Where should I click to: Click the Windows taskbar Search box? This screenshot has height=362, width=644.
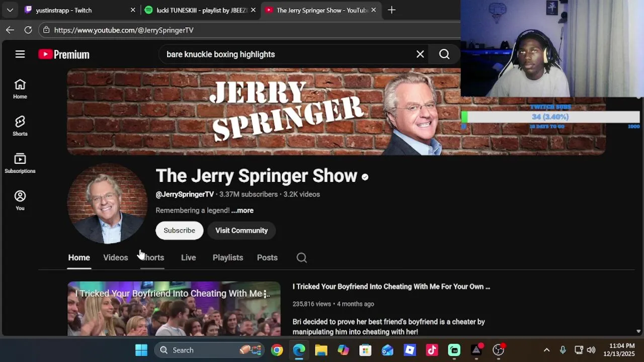click(x=209, y=350)
